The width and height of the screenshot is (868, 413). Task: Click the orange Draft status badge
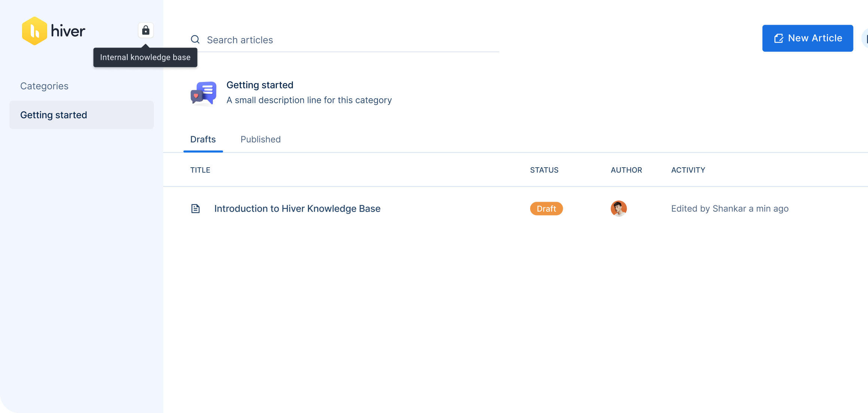(x=546, y=208)
